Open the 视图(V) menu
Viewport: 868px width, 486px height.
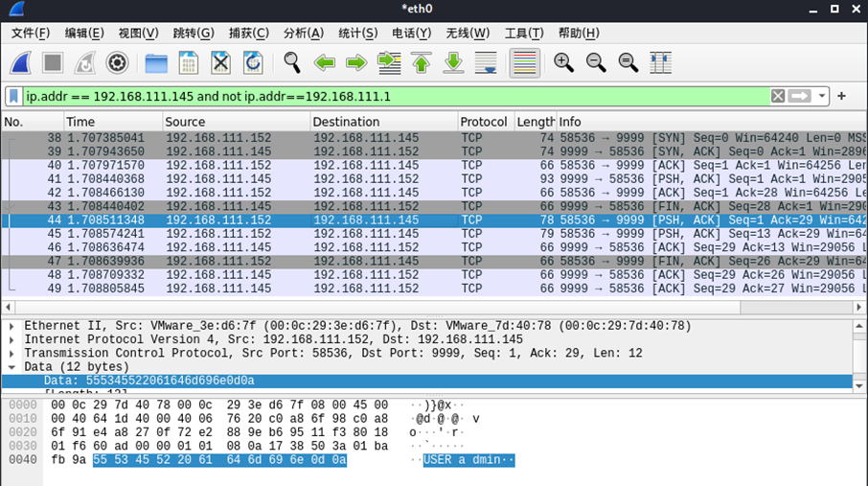point(138,34)
